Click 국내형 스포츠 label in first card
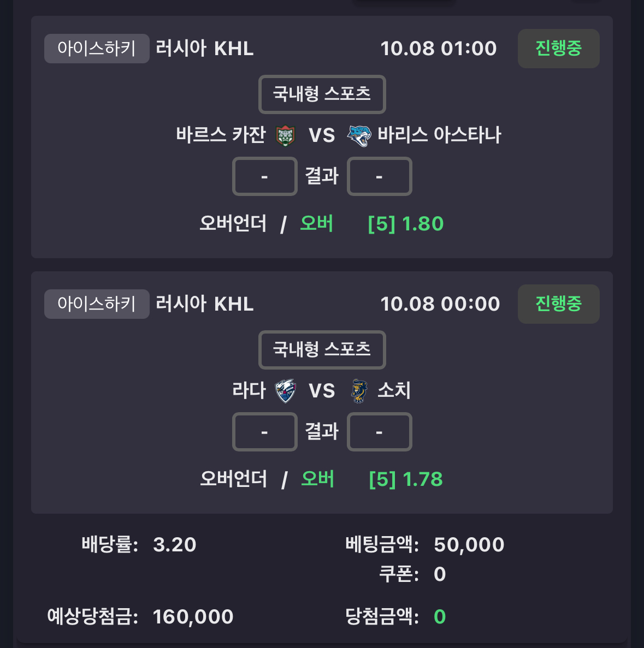Viewport: 644px width, 648px height. click(322, 94)
